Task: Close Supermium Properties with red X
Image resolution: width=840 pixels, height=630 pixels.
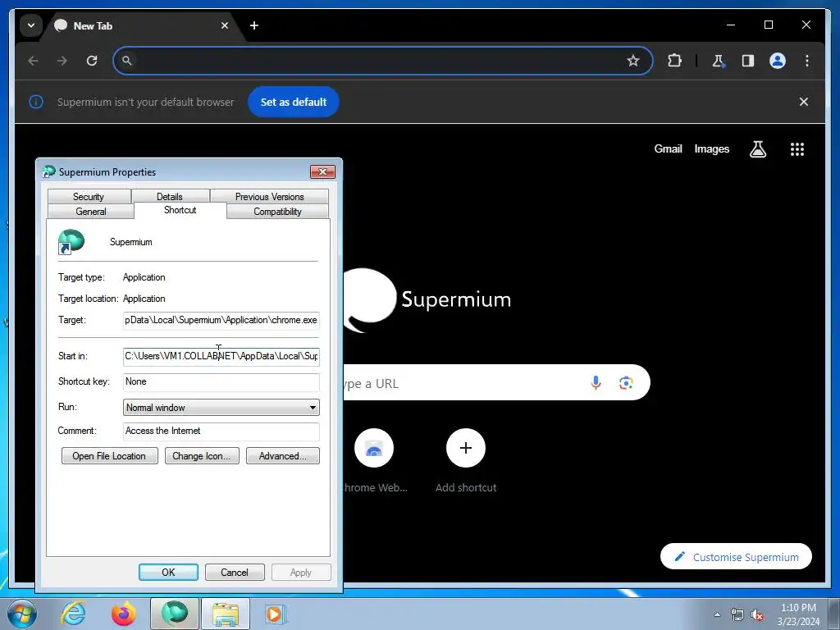Action: pos(323,171)
